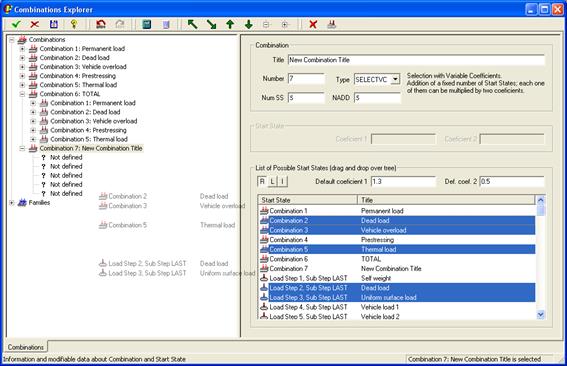Select Combination 2: Dead load under TOTAL
This screenshot has width=567, height=366.
[x=85, y=112]
